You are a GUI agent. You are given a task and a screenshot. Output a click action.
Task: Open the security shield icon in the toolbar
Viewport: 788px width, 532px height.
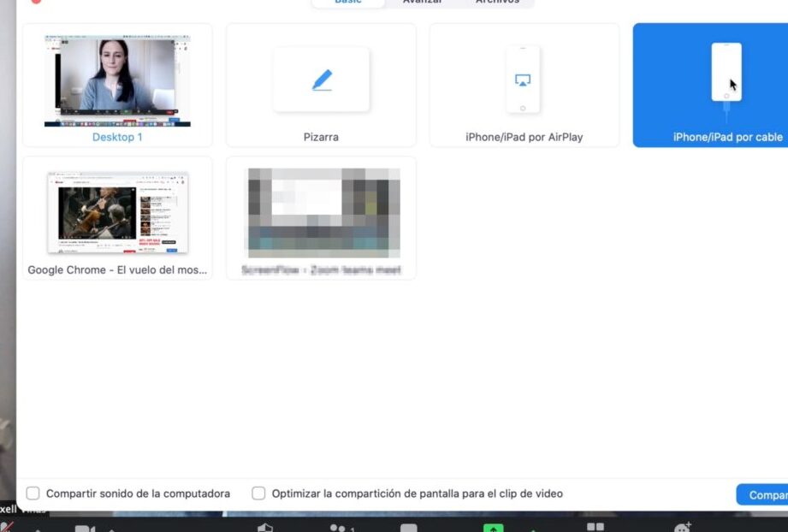265,529
